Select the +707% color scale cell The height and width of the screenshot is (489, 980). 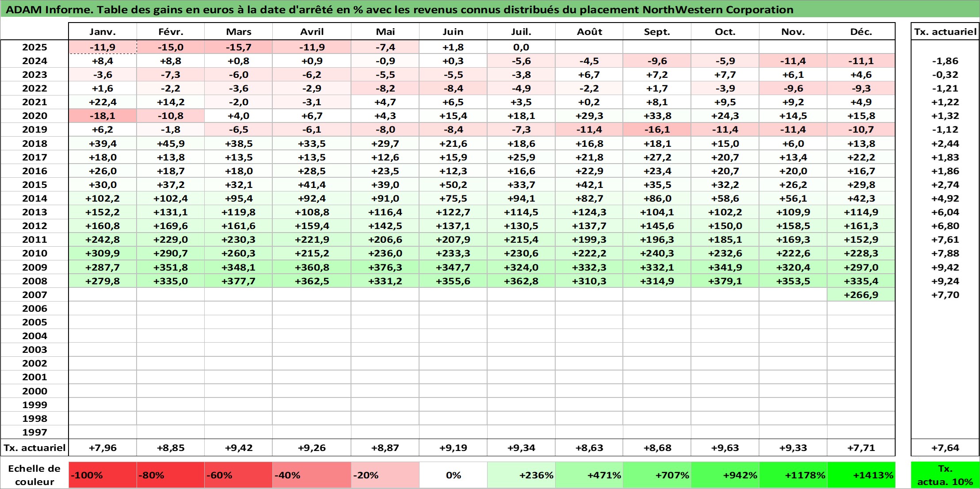point(657,475)
